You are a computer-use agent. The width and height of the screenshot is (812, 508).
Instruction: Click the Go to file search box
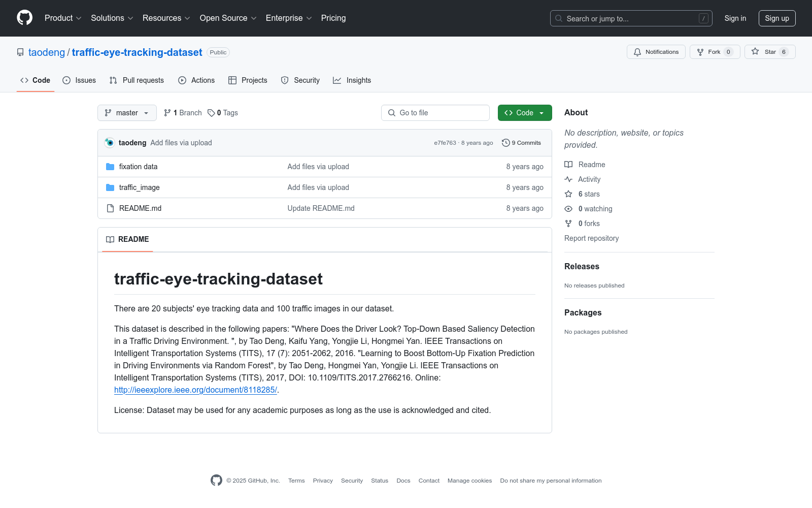(435, 113)
